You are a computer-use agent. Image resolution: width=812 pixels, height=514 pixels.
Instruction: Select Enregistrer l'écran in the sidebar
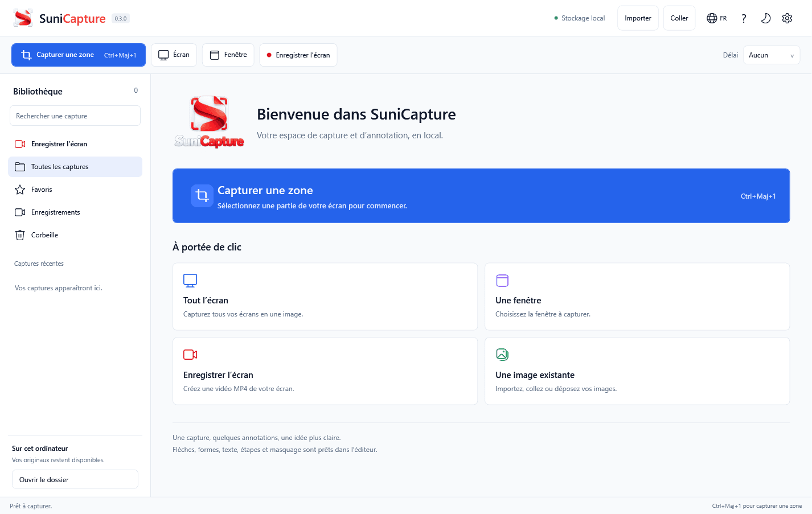pyautogui.click(x=75, y=144)
